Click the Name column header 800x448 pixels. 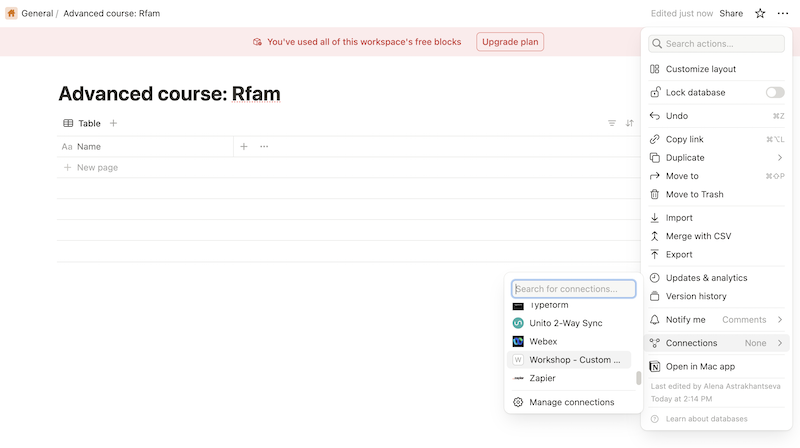145,147
